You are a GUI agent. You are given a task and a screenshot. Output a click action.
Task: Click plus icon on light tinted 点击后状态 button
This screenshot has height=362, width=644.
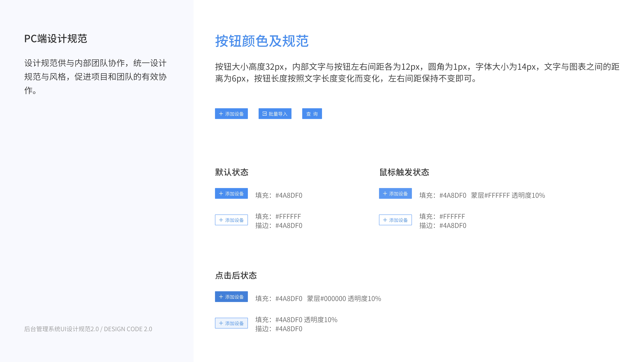pyautogui.click(x=221, y=323)
